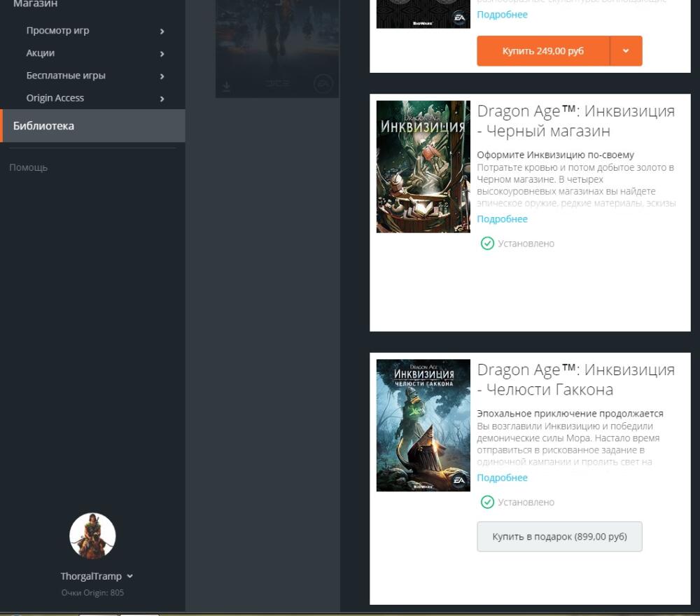Click the ThorgalTramp profile avatar
The height and width of the screenshot is (616, 700).
(x=92, y=535)
